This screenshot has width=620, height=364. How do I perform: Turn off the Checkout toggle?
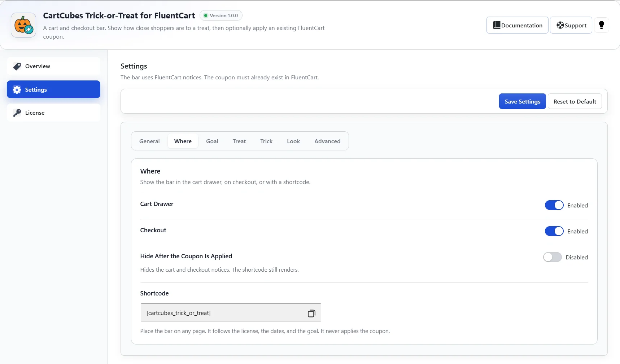click(x=554, y=231)
